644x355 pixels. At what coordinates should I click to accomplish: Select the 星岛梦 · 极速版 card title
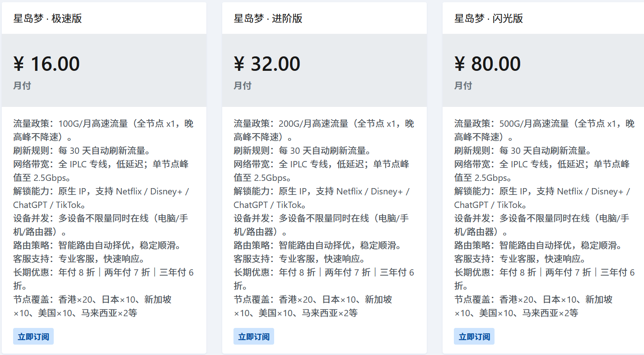(x=48, y=18)
